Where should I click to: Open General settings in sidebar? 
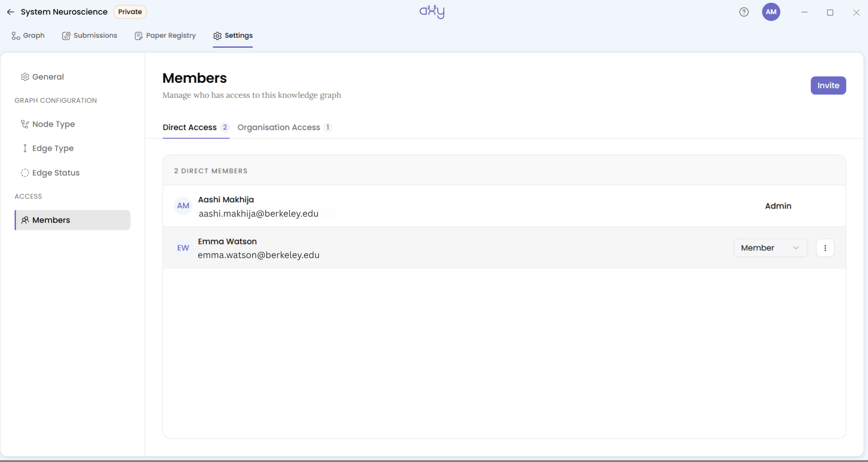click(x=42, y=77)
